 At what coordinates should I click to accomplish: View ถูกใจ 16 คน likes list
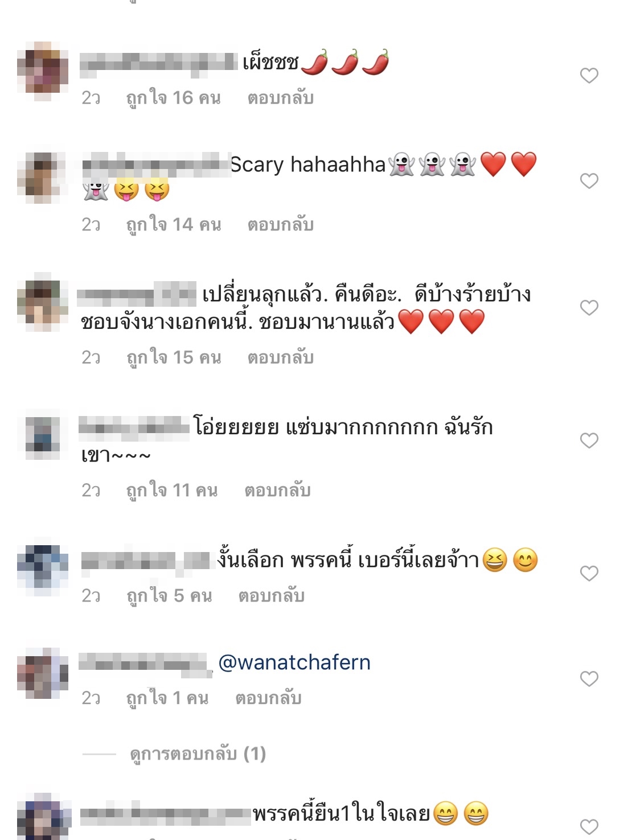coord(174,98)
